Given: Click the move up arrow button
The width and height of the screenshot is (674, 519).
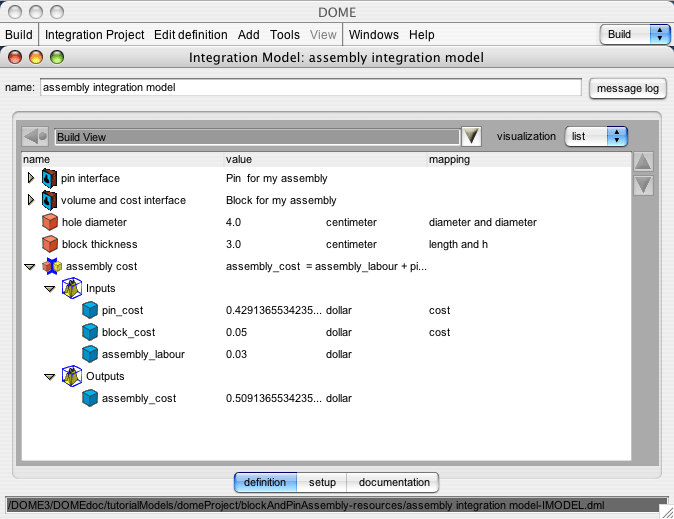Looking at the screenshot, I should [x=643, y=162].
